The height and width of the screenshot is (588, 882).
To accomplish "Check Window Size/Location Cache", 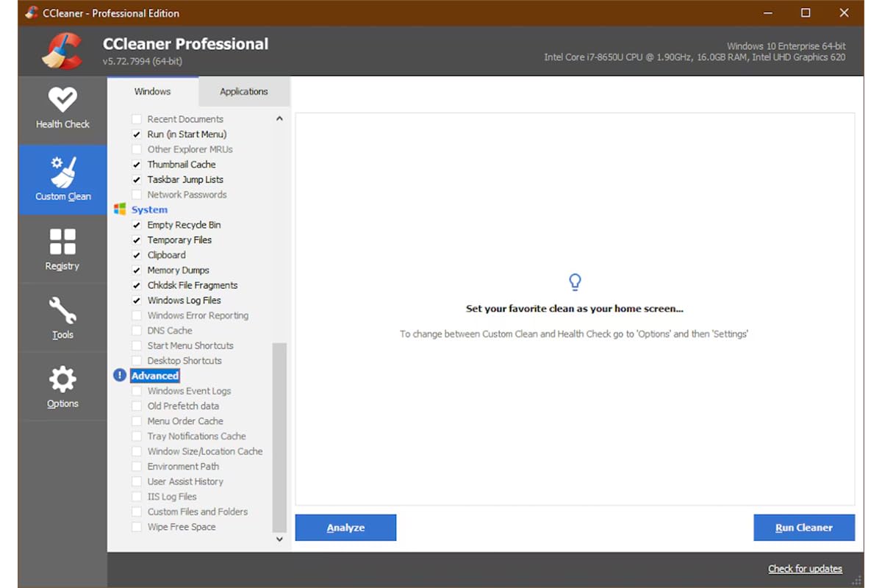I will [137, 451].
